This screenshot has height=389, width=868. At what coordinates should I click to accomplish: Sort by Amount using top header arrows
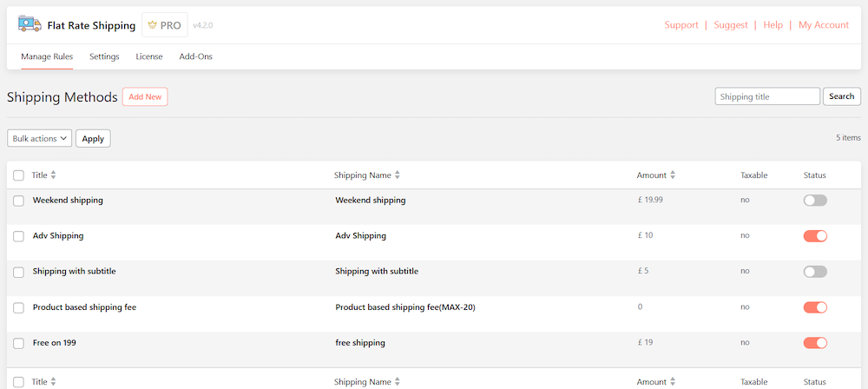(x=673, y=175)
